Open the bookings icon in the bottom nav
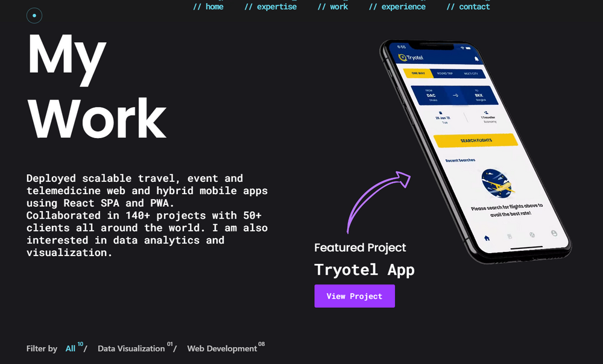This screenshot has height=364, width=603. click(x=510, y=236)
